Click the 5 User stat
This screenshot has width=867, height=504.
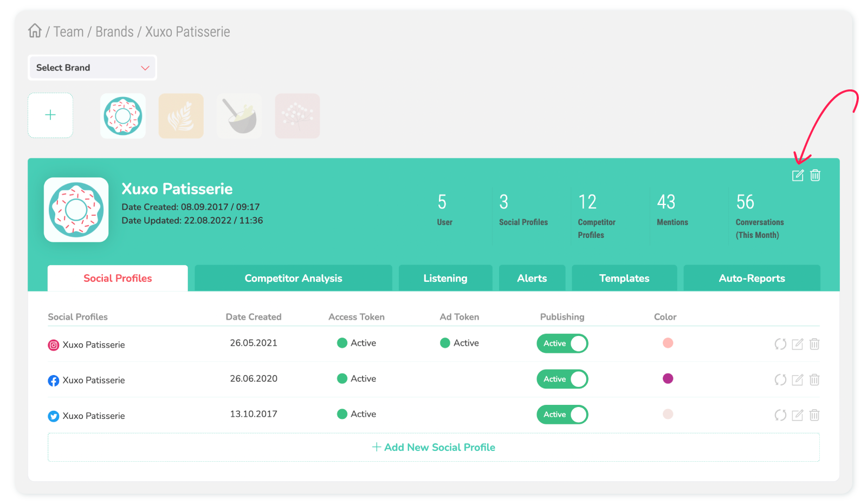tap(445, 210)
